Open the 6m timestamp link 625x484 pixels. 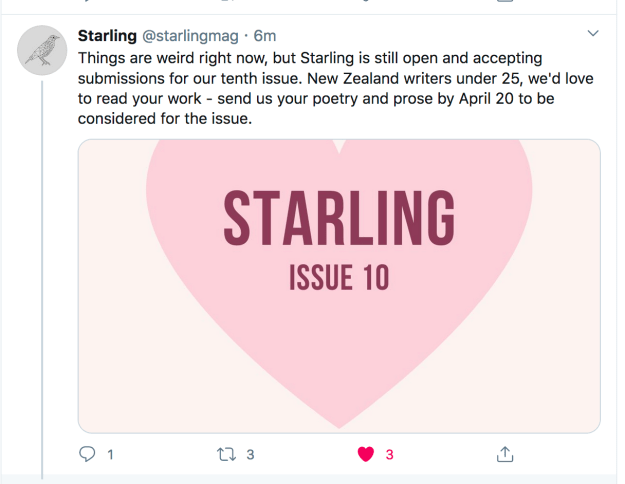[265, 35]
